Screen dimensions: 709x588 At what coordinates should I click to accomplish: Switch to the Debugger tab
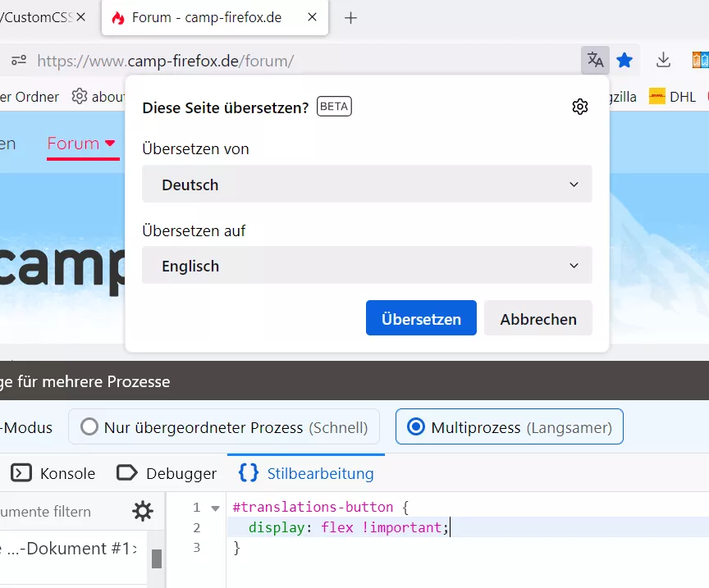[x=167, y=473]
